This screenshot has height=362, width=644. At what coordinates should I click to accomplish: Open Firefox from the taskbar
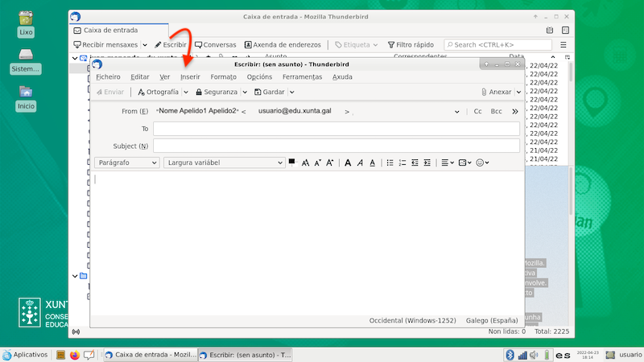(x=74, y=355)
